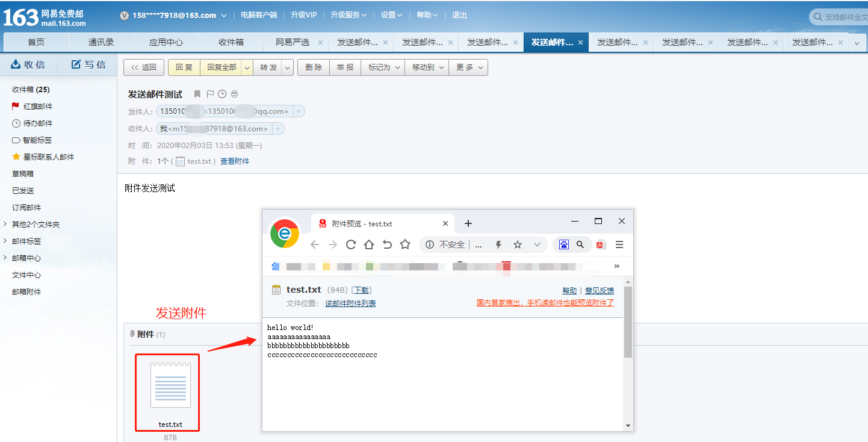This screenshot has width=868, height=442.
Task: Open the tab overflow dropdown arrow
Action: [x=857, y=43]
